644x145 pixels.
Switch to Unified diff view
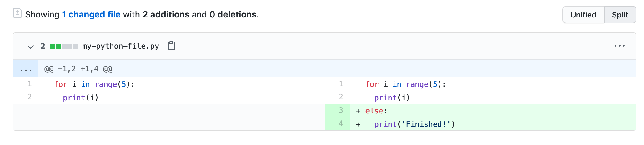[x=583, y=15]
